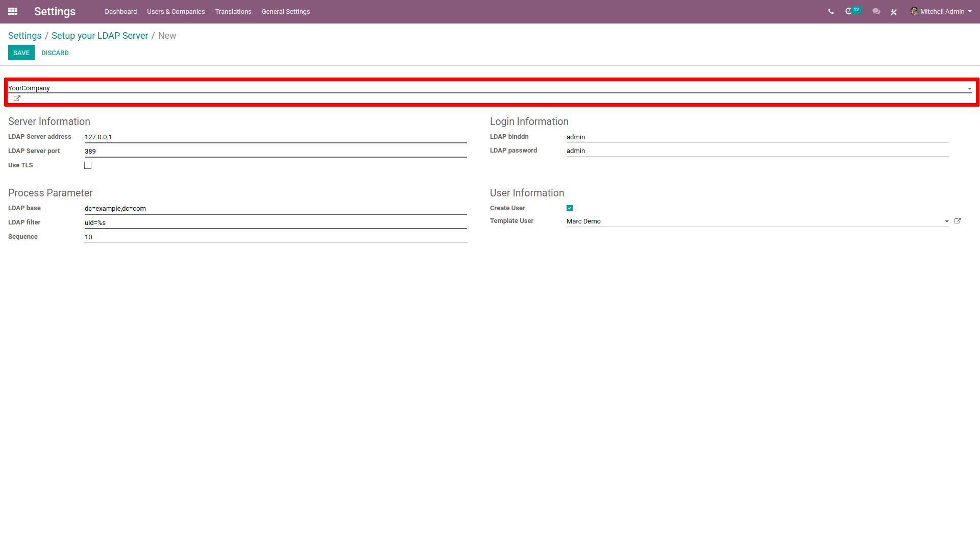Image resolution: width=980 pixels, height=551 pixels.
Task: Click the grid/apps menu icon top-left
Action: point(13,11)
